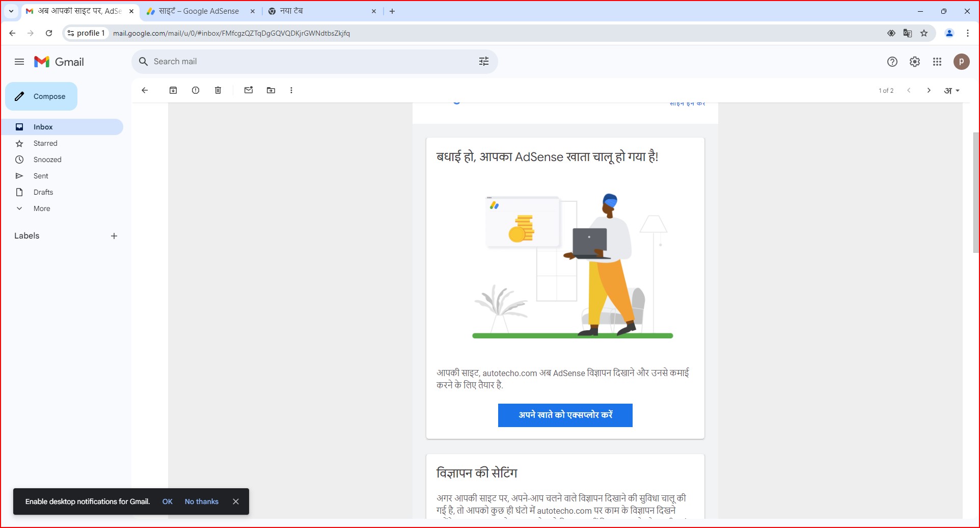Click the blue explore account button
Screen dimensions: 980x528
pos(565,415)
